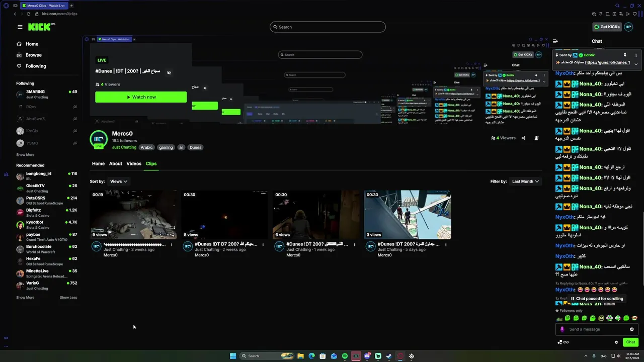The image size is (644, 362).
Task: Mute the live preview audio icon
Action: [x=169, y=72]
